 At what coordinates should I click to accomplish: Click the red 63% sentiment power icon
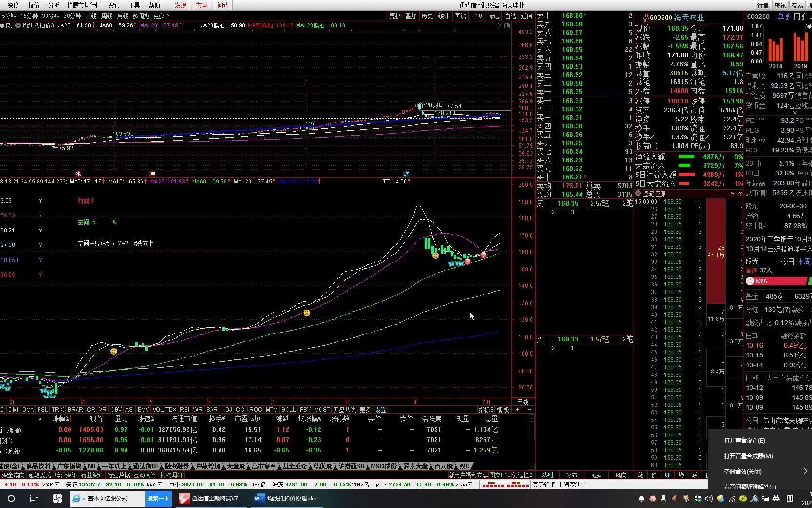pyautogui.click(x=750, y=281)
